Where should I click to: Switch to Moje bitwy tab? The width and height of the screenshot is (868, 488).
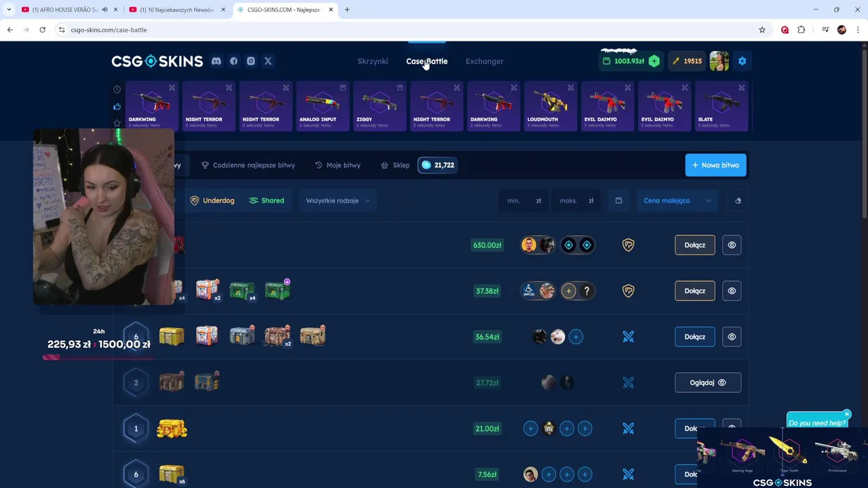click(338, 165)
